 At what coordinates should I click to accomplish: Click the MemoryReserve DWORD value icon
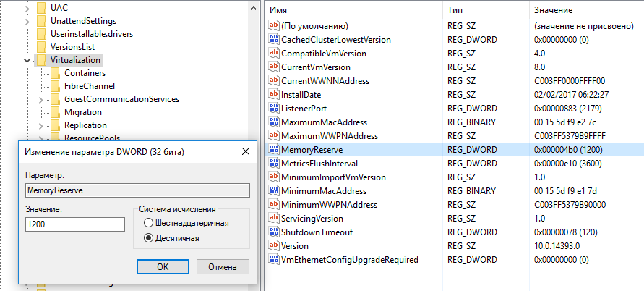tap(273, 149)
